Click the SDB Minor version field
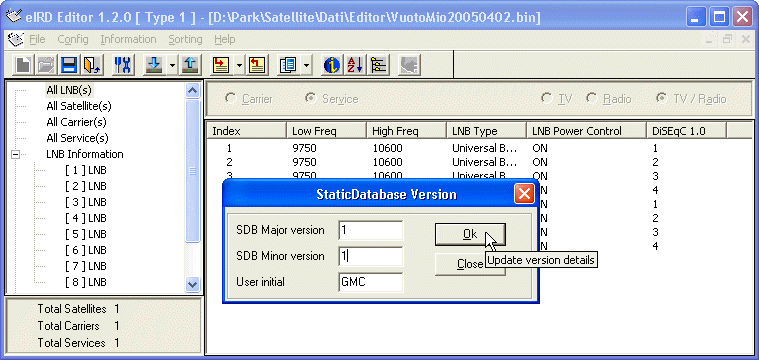Image resolution: width=759 pixels, height=360 pixels. pos(371,256)
